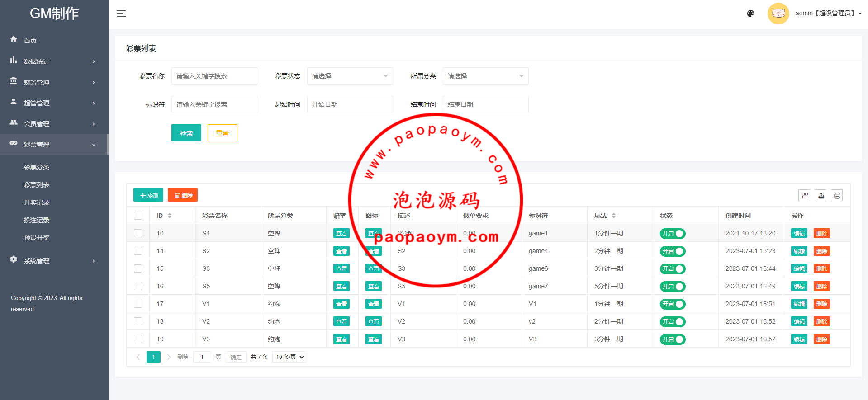Click the hamburger menu collapse icon

point(121,14)
